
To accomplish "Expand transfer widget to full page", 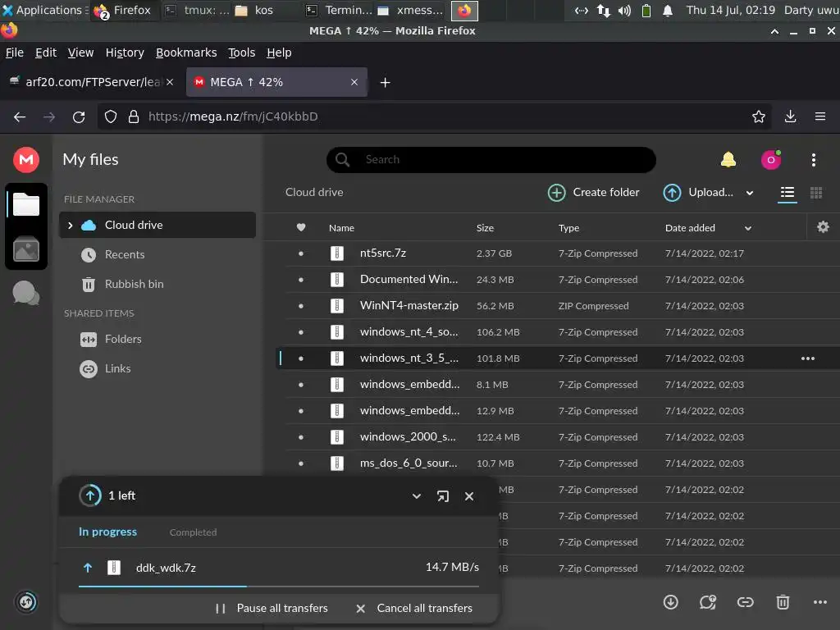I will pyautogui.click(x=442, y=496).
